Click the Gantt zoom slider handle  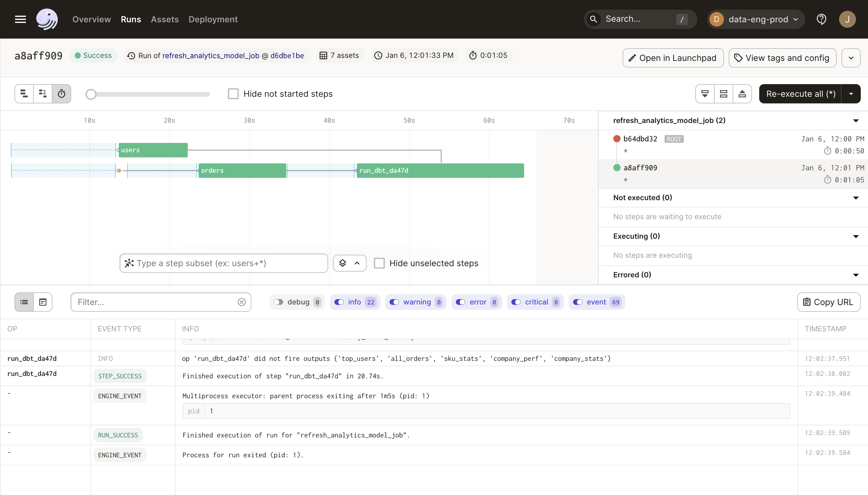tap(91, 94)
